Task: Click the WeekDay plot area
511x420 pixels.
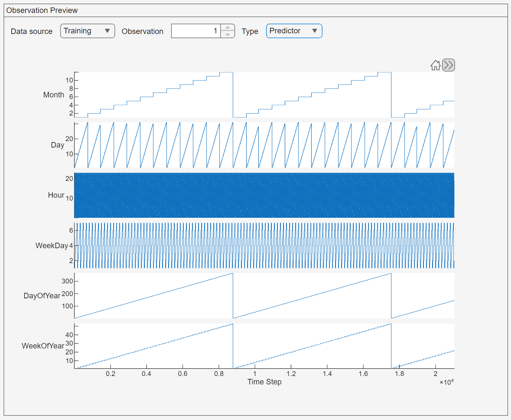Action: point(264,246)
